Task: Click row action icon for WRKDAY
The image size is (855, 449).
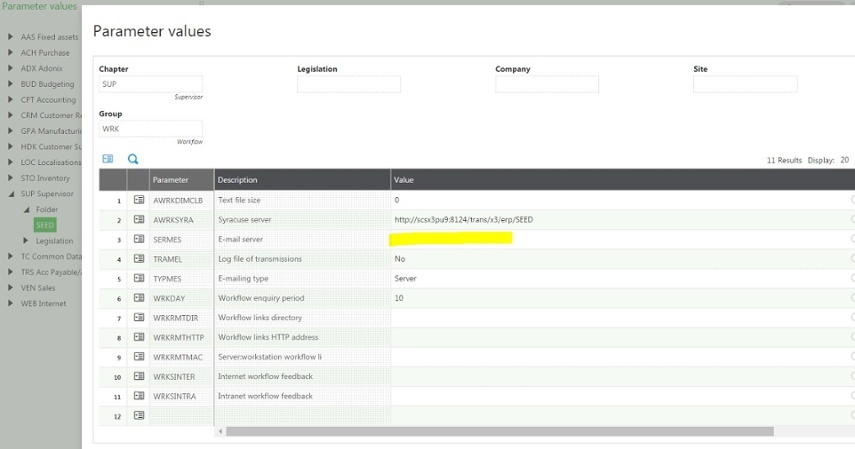Action: [139, 298]
